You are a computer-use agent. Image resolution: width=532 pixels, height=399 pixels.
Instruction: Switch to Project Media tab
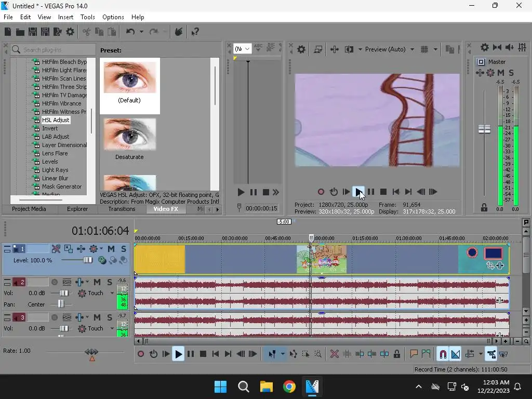coord(29,209)
